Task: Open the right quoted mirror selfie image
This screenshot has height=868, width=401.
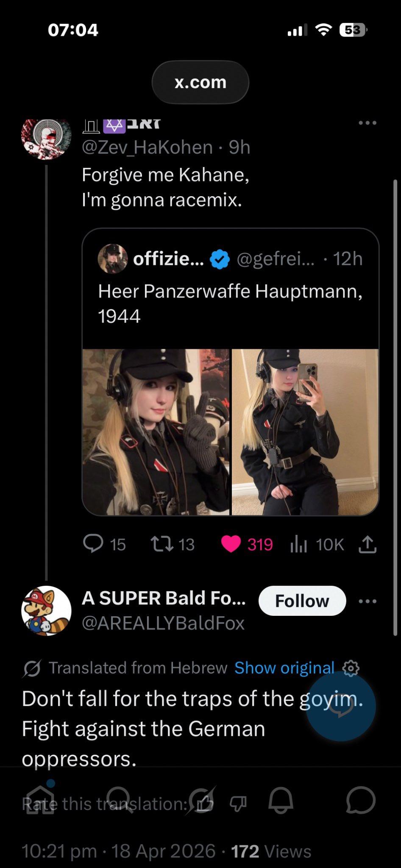Action: click(305, 432)
